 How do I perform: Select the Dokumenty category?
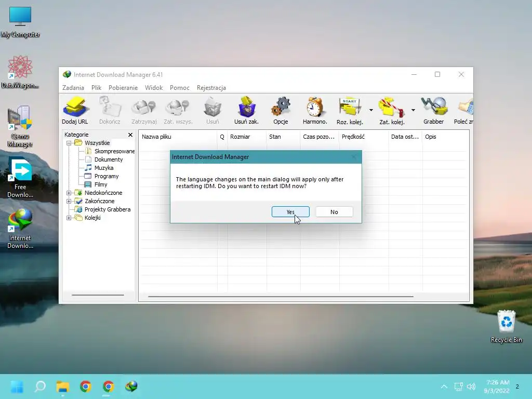pyautogui.click(x=103, y=159)
